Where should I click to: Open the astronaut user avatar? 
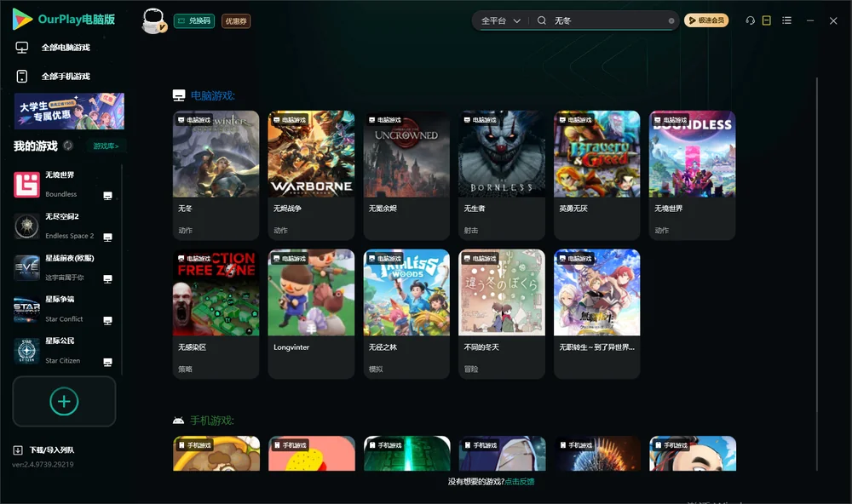click(x=153, y=20)
